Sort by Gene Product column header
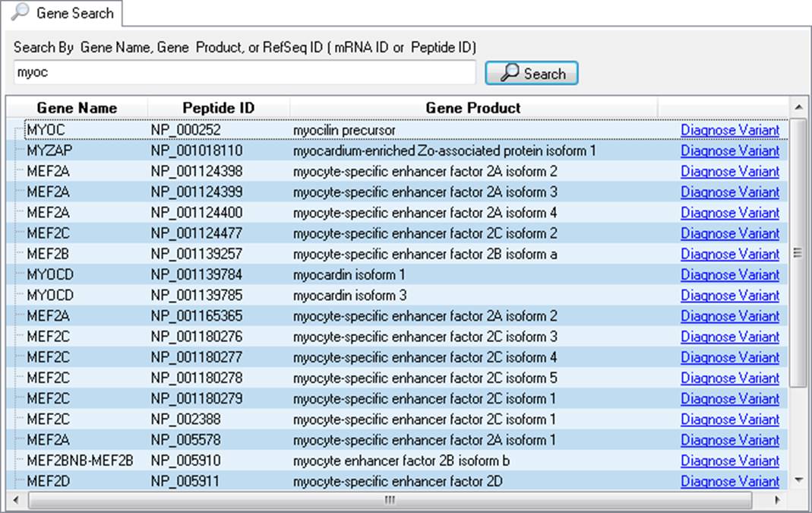The image size is (812, 513). point(473,108)
